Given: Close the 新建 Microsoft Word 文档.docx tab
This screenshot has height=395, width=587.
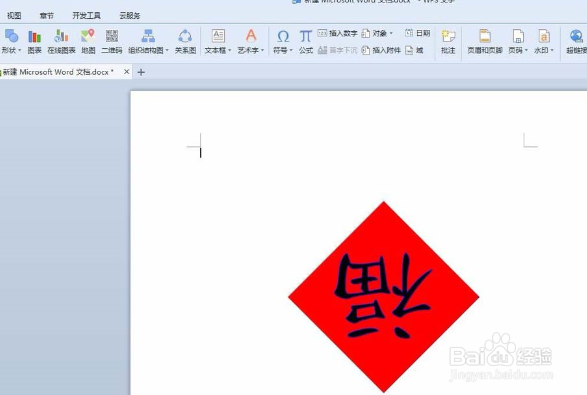Looking at the screenshot, I should tap(127, 72).
